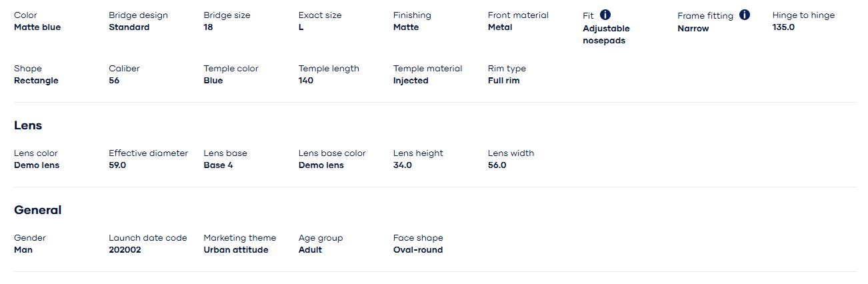Click the Base 4 lens base value
This screenshot has width=868, height=284.
click(218, 165)
